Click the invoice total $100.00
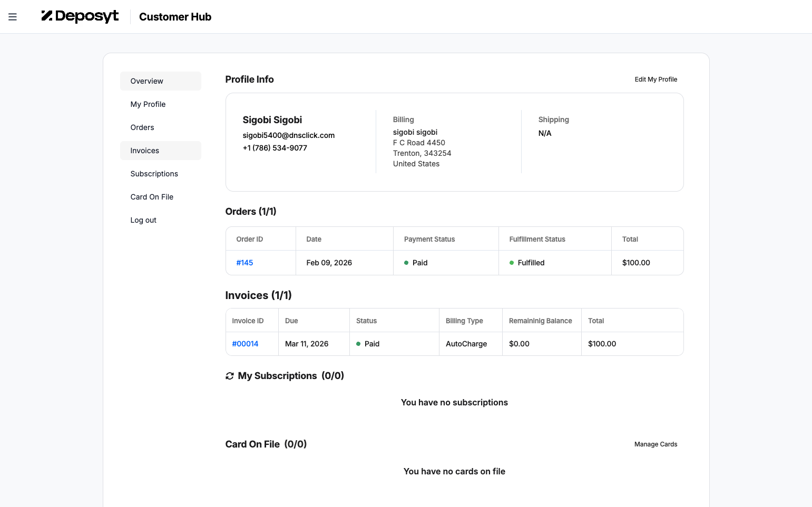Image resolution: width=812 pixels, height=507 pixels. pos(602,344)
